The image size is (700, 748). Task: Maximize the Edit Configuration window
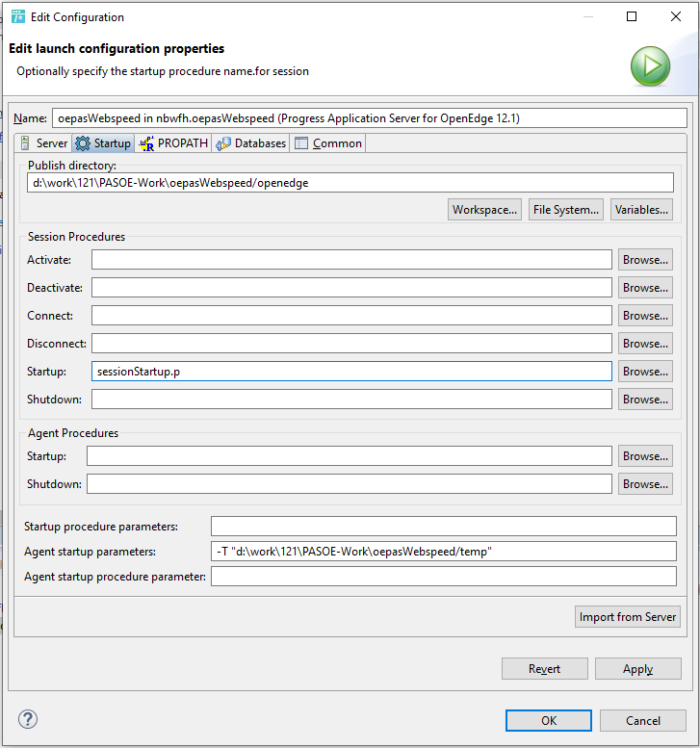(632, 16)
